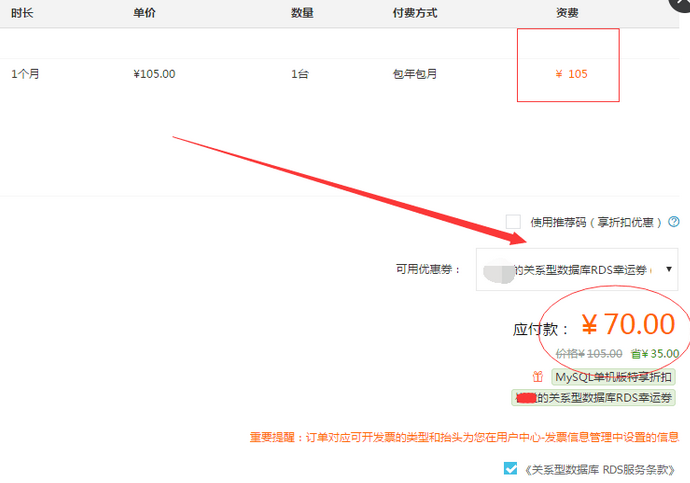
Task: Open the 可用优惠券 coupon dropdown
Action: pyautogui.click(x=577, y=270)
